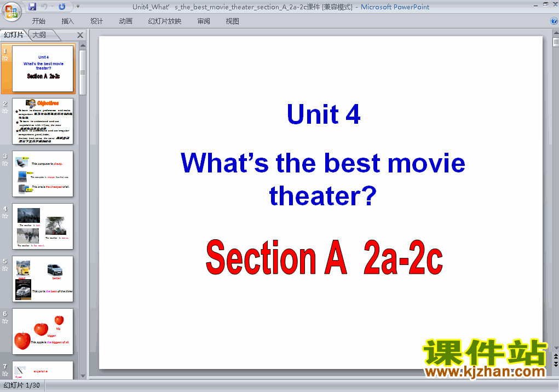Select slide 6 thumbnail with apples

click(43, 332)
